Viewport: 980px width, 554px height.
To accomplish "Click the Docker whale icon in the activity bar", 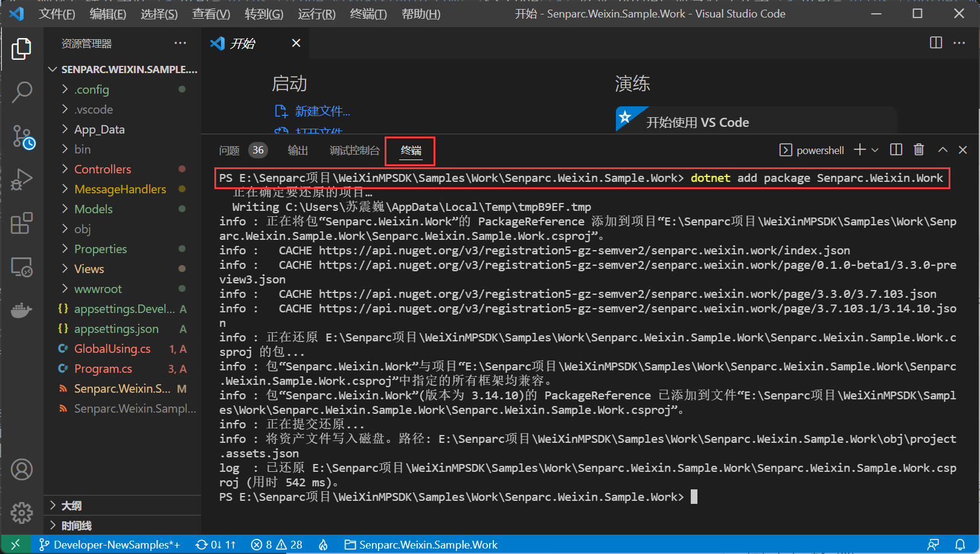I will coord(22,310).
